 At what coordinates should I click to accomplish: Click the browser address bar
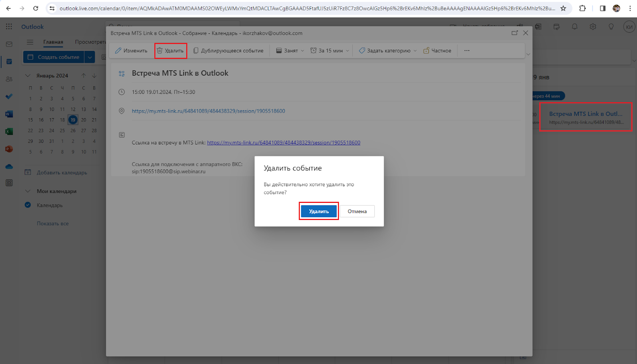(x=307, y=8)
